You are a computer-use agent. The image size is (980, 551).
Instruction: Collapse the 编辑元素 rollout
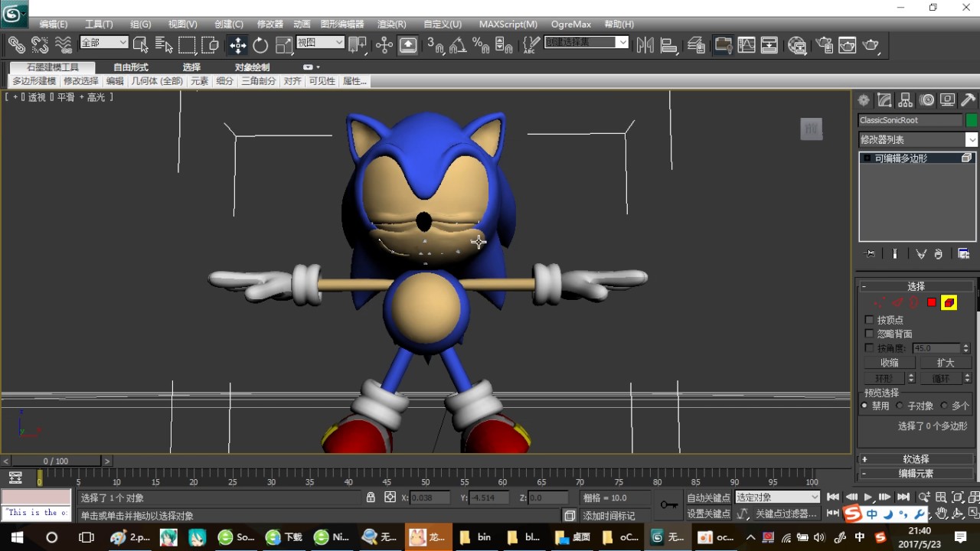pos(916,474)
